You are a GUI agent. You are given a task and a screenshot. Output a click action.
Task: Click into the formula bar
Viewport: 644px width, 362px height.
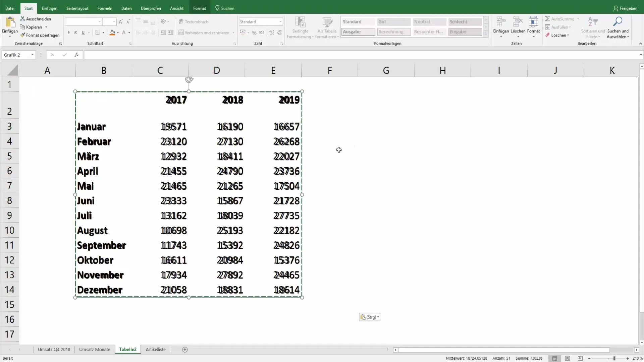pos(361,55)
